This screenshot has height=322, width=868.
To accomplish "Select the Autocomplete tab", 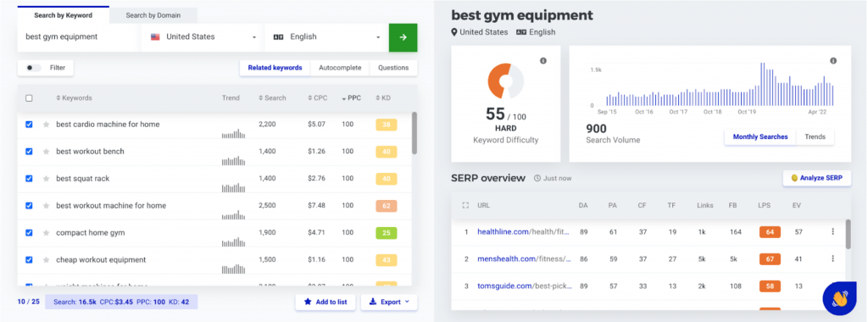I will coord(340,68).
